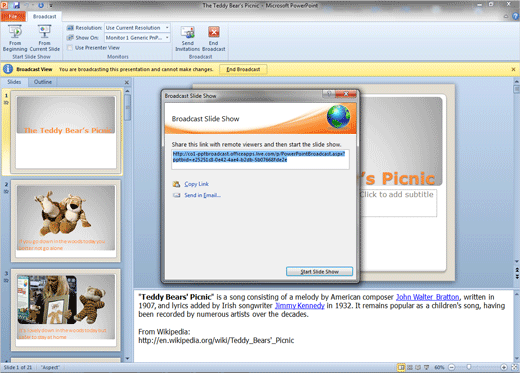Viewport: 520px width, 373px height.
Task: Select slide 2 thumbnail with tiger toys
Action: pos(66,221)
